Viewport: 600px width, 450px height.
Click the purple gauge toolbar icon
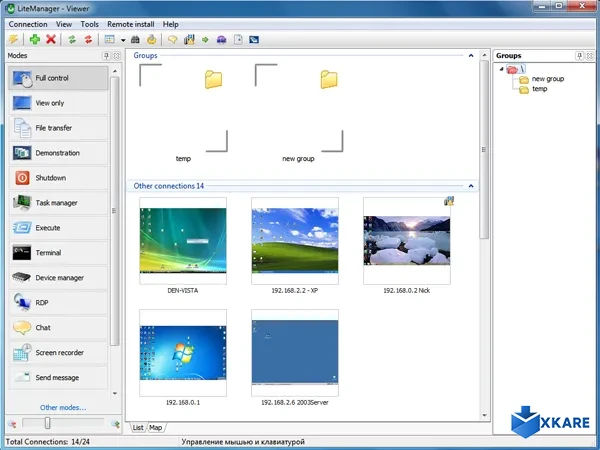(222, 39)
